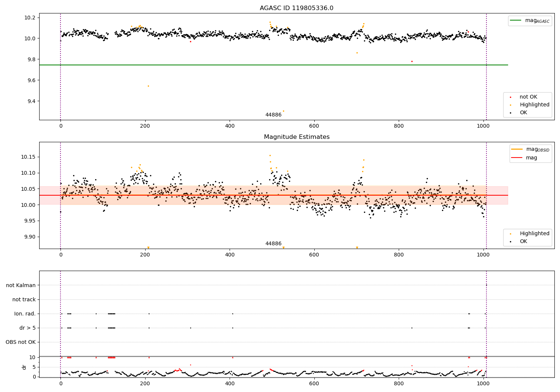
Task: Click the orange outlier point near 9.86 at x≈700
Action: pyautogui.click(x=357, y=53)
